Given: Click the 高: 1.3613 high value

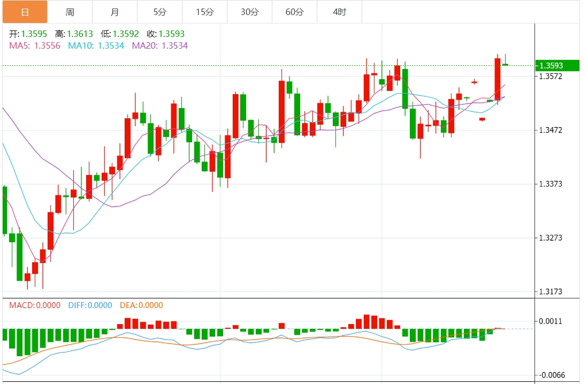Looking at the screenshot, I should coord(74,34).
